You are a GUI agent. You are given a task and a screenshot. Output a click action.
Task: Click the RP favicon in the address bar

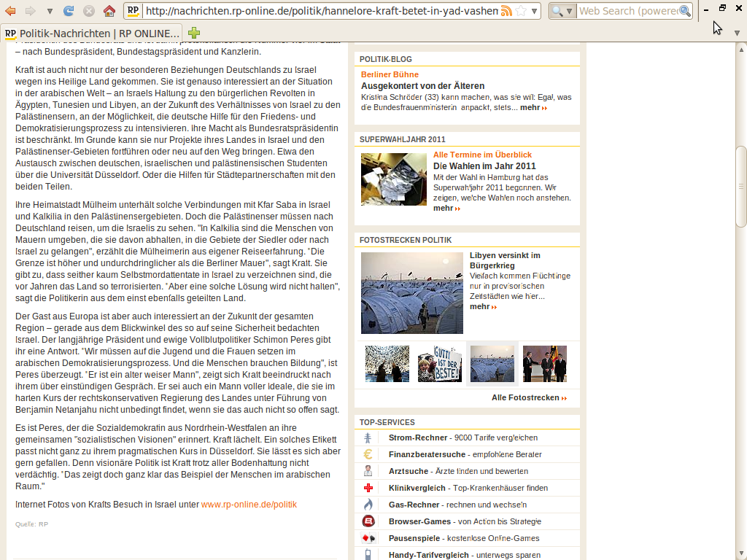[133, 10]
